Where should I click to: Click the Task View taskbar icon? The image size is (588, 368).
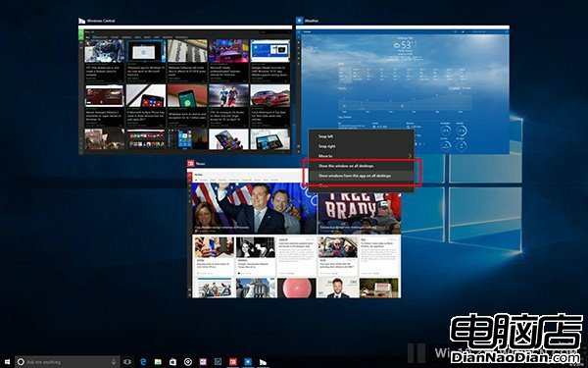[x=127, y=361]
